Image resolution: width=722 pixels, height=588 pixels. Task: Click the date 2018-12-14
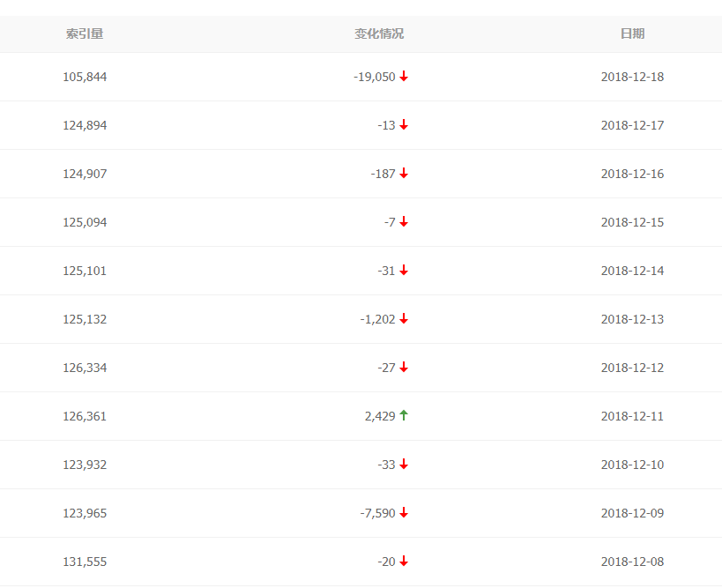(632, 271)
